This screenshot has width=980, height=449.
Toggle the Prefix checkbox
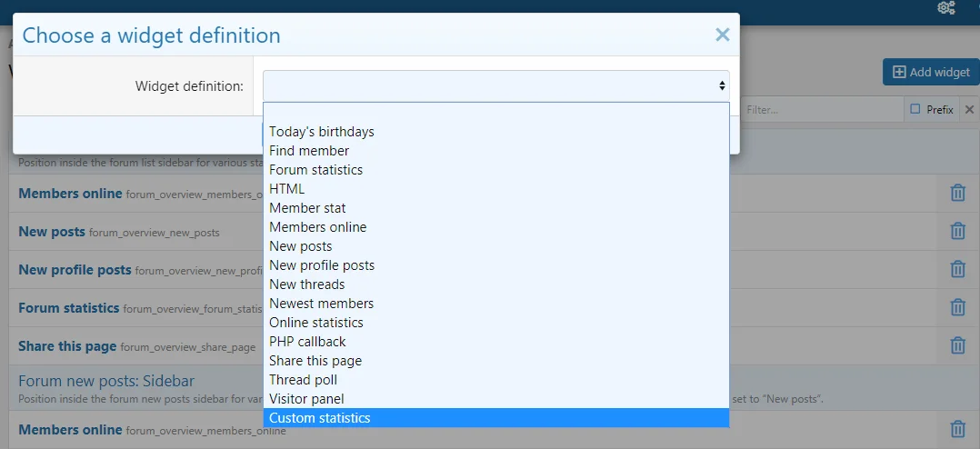pos(915,109)
